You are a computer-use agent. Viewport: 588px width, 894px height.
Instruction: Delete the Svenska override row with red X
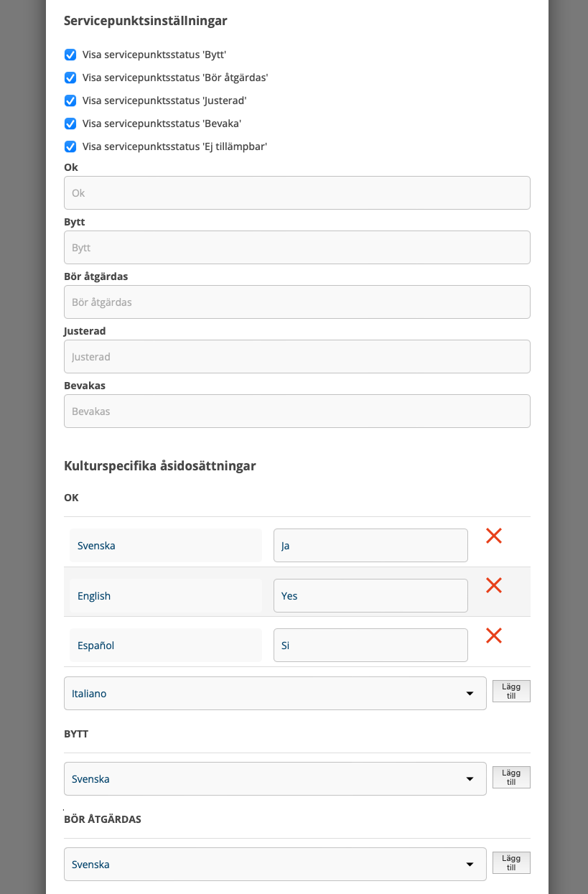493,536
